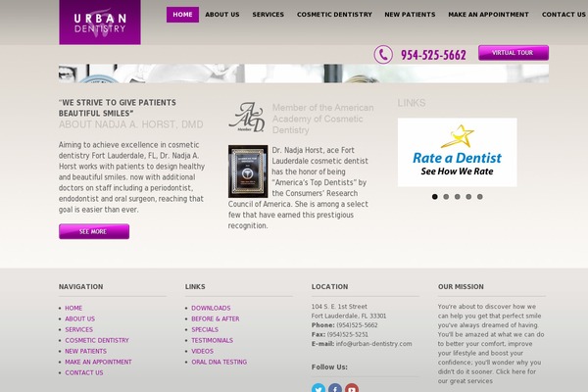Open New Patients link in footer

[x=85, y=352]
